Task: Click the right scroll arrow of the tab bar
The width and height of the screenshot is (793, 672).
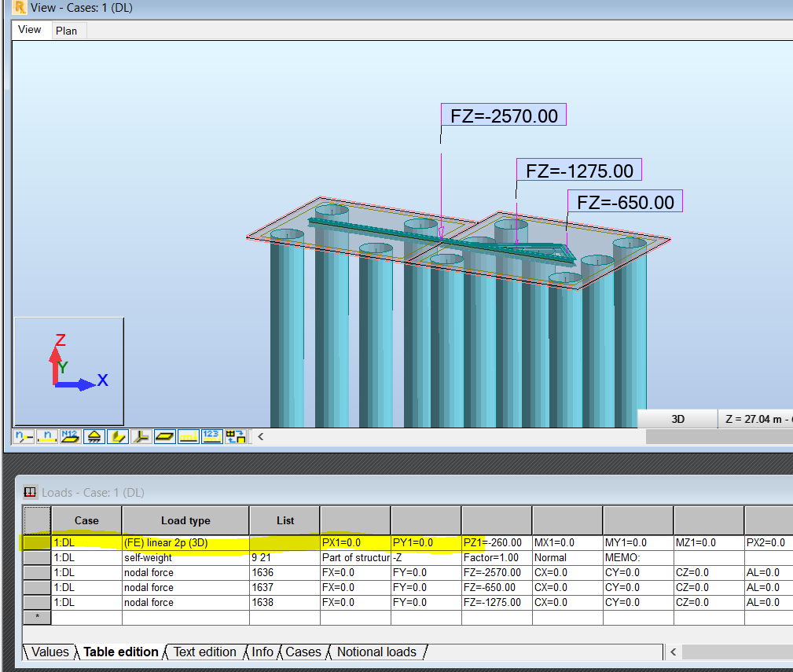Action: [673, 652]
